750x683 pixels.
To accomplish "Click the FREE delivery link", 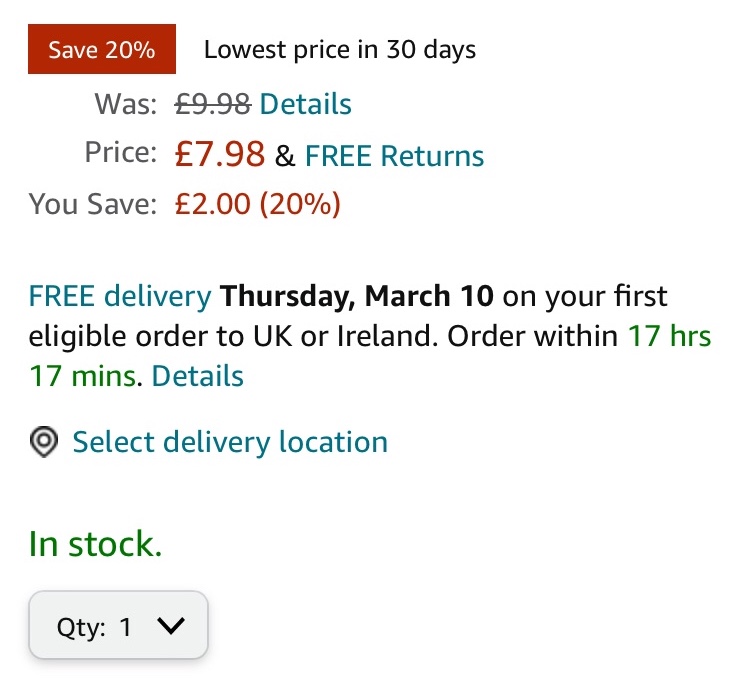I will pos(120,296).
